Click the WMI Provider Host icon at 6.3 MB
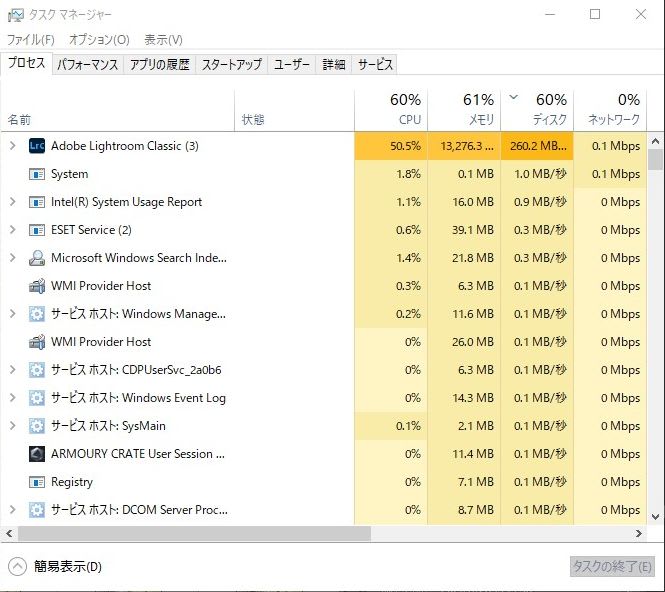The width and height of the screenshot is (665, 592). (37, 286)
